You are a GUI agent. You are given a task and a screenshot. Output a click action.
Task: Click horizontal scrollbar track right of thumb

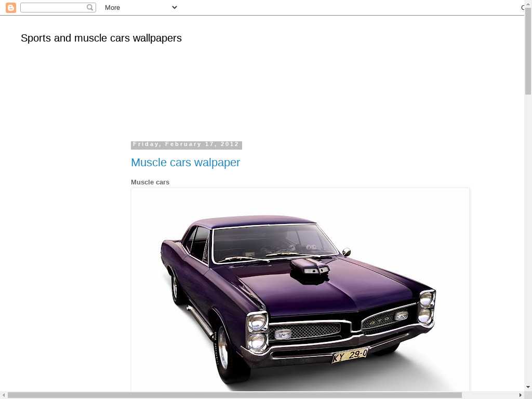489,395
